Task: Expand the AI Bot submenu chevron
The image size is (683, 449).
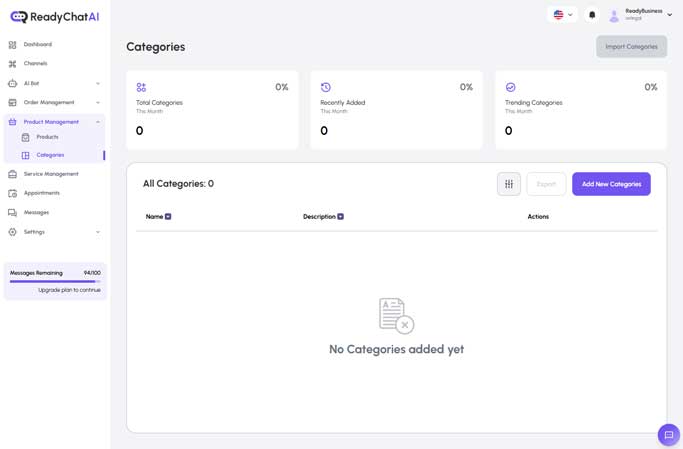Action: (x=98, y=84)
